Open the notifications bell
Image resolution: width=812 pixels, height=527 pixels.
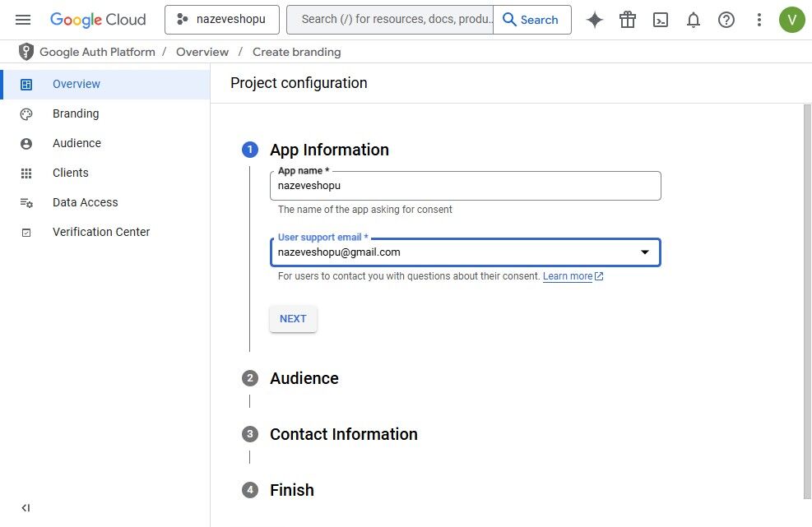pyautogui.click(x=694, y=20)
